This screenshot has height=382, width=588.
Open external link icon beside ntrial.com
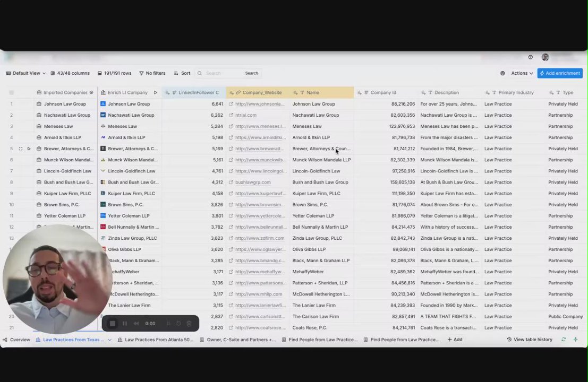(231, 115)
